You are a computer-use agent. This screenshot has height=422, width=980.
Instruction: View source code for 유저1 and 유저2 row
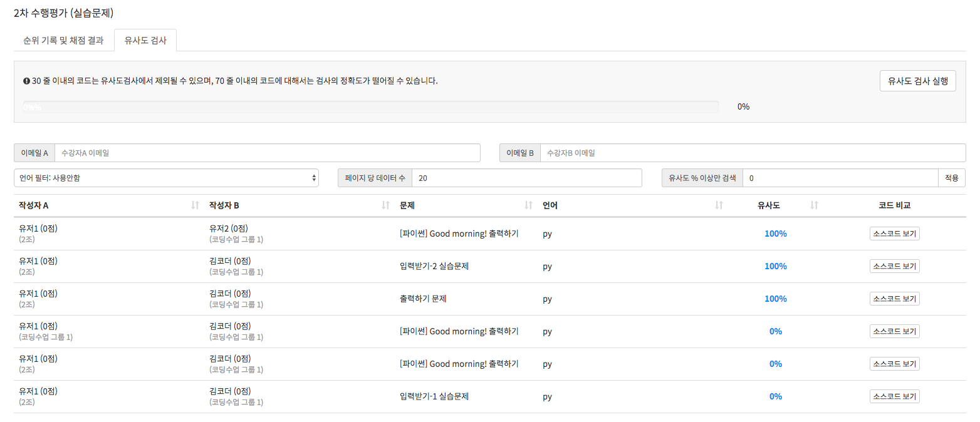pos(894,234)
